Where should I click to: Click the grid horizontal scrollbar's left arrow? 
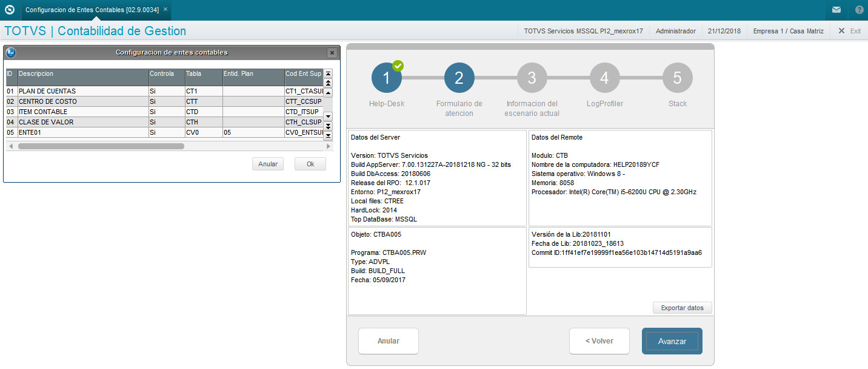point(10,146)
